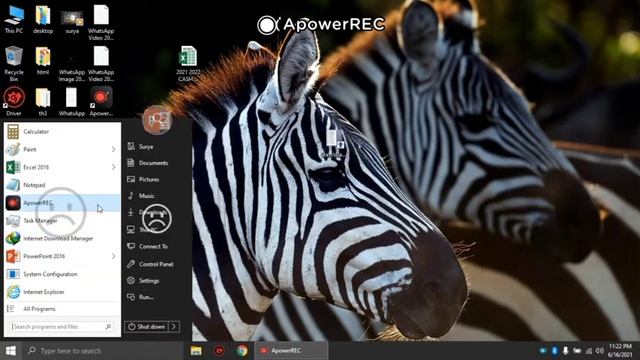Launch Internet Download Manager
The width and height of the screenshot is (640, 360).
coord(62,238)
